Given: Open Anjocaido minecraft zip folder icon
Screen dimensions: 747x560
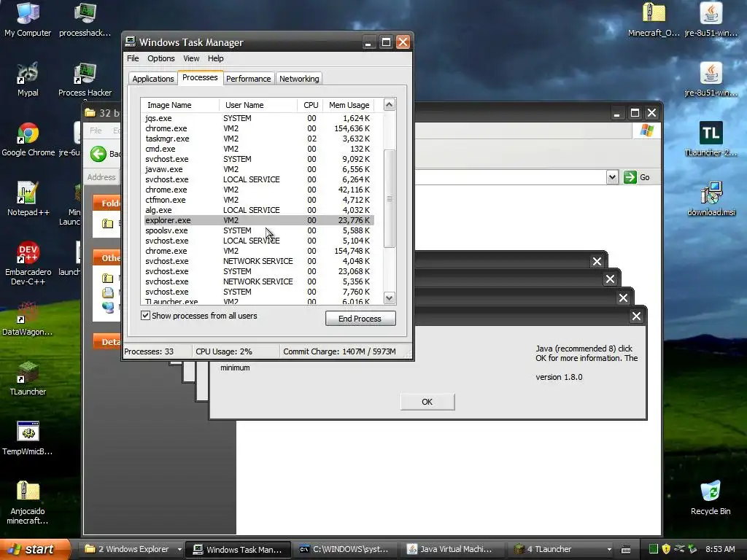Looking at the screenshot, I should click(x=28, y=503).
